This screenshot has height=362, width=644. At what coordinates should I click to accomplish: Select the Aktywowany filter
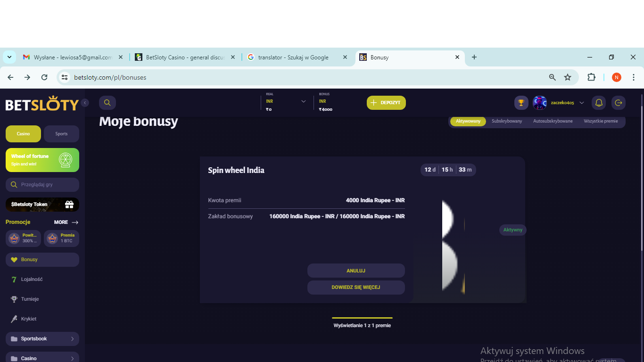pos(468,121)
